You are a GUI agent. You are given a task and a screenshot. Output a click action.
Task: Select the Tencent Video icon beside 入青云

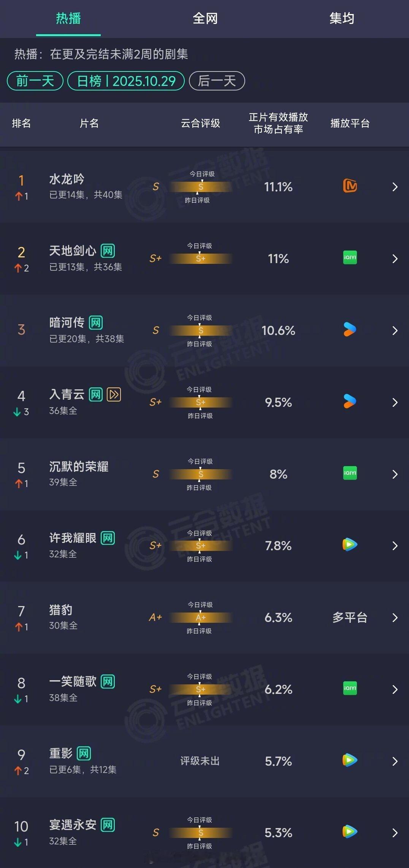click(x=350, y=402)
